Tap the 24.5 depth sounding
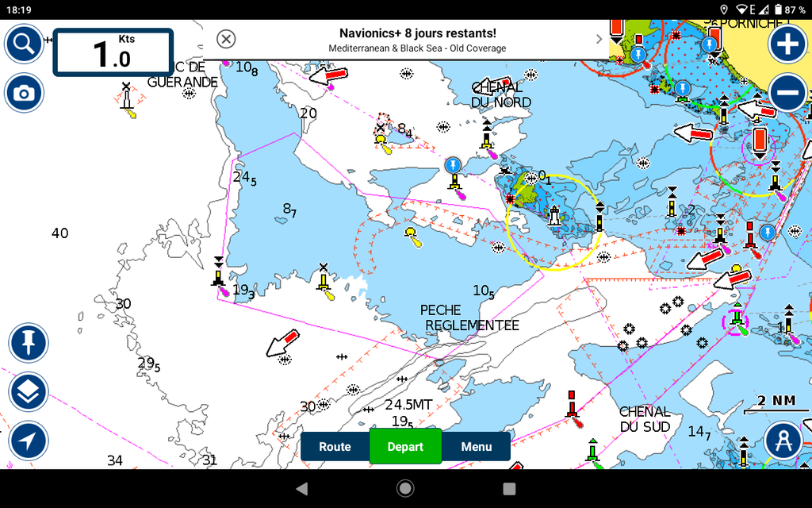 click(244, 178)
